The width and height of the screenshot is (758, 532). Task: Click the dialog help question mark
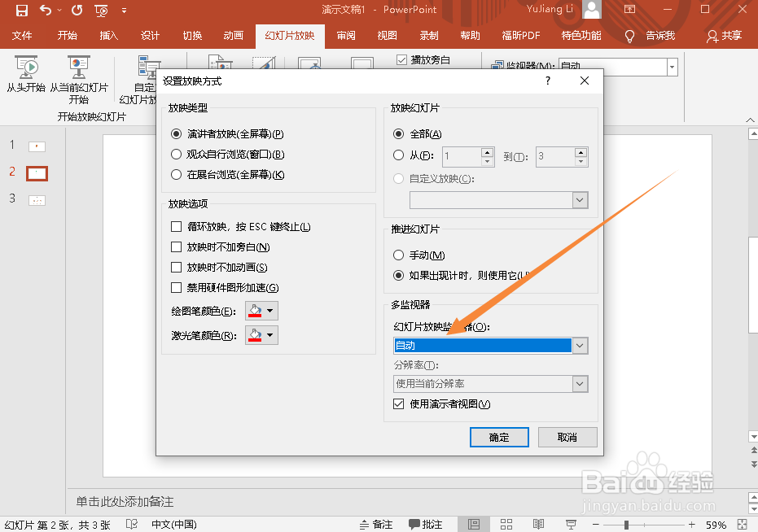point(548,81)
